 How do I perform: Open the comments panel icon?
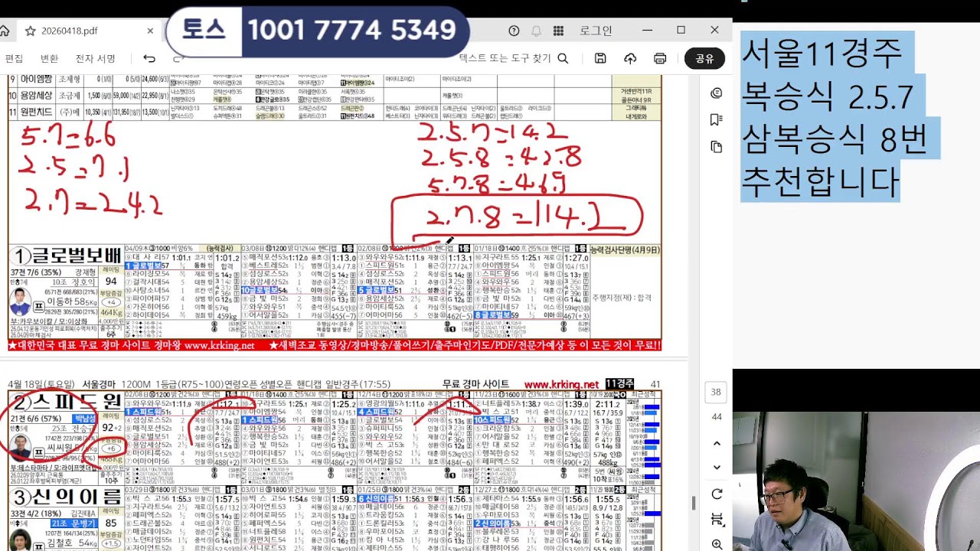tap(717, 93)
